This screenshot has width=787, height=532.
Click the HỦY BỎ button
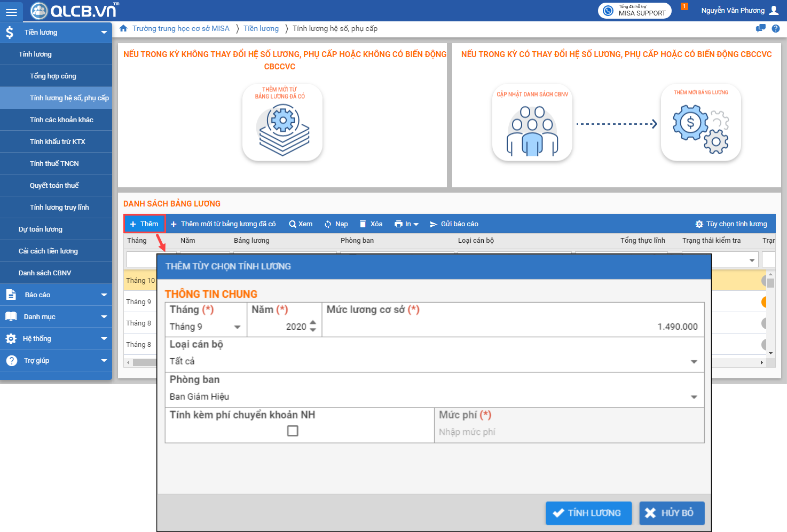pyautogui.click(x=672, y=513)
